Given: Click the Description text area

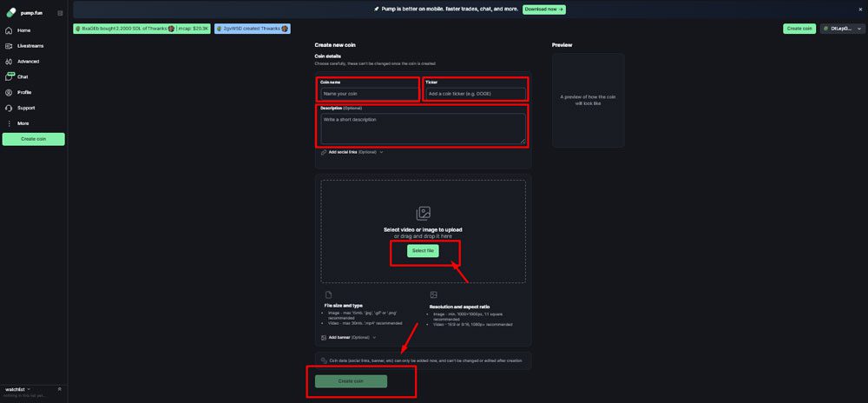Looking at the screenshot, I should pyautogui.click(x=422, y=128).
